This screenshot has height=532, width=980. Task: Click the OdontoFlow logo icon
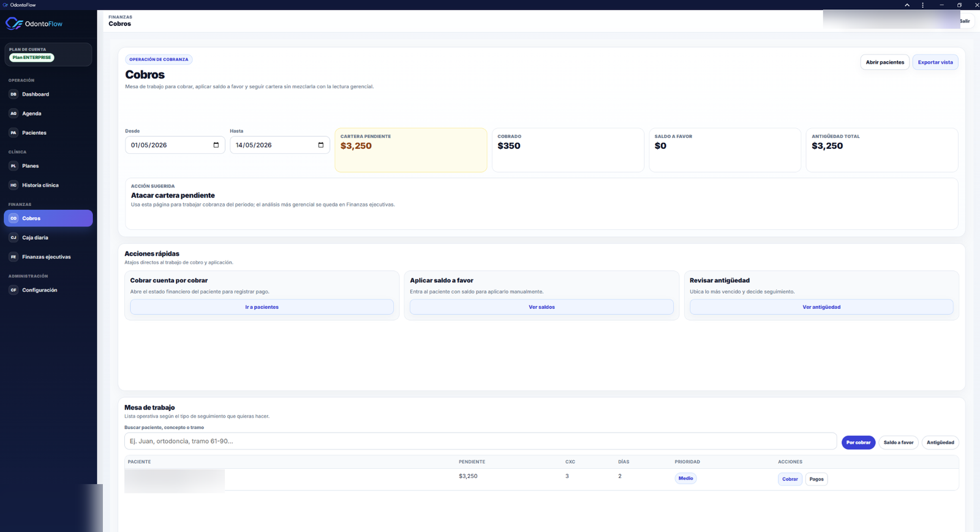14,23
